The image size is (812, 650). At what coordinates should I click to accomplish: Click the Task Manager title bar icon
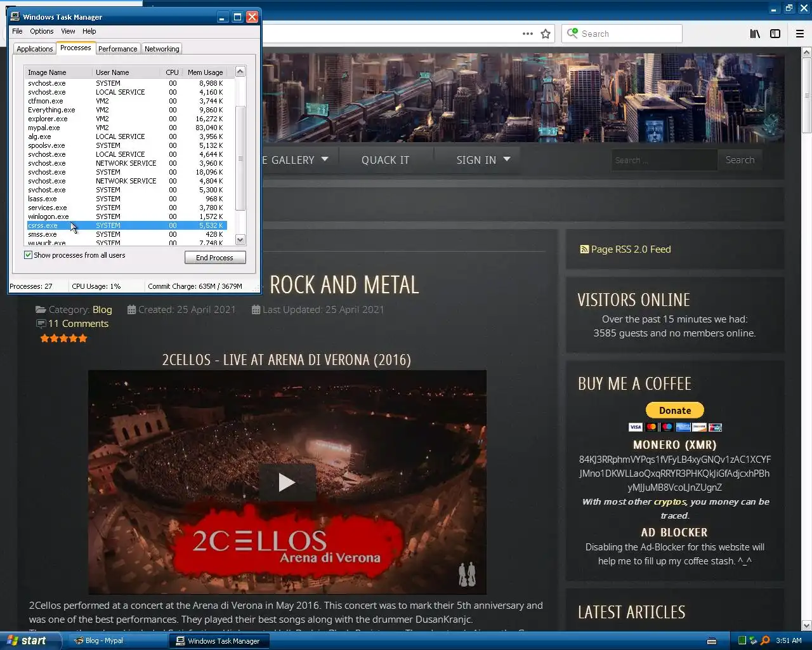point(15,17)
